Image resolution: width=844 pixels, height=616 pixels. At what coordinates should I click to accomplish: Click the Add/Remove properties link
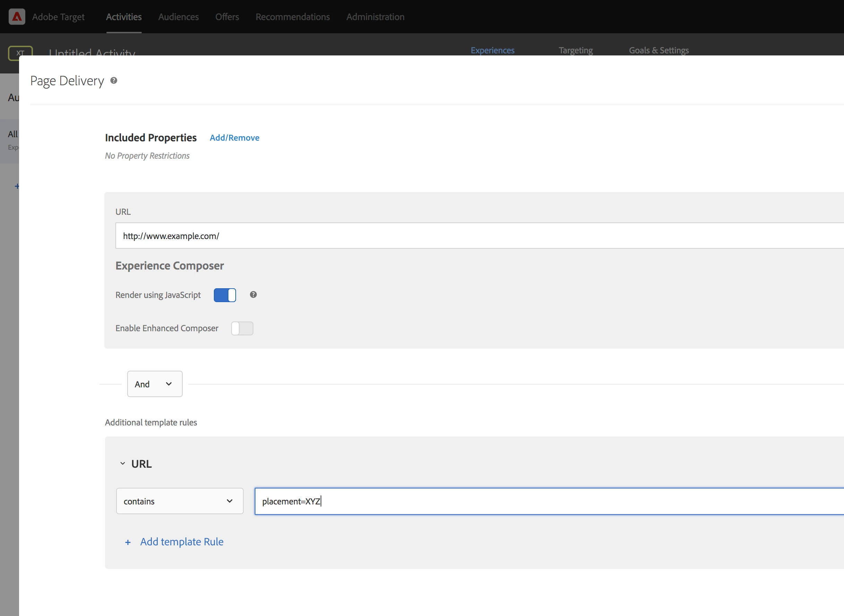tap(234, 138)
